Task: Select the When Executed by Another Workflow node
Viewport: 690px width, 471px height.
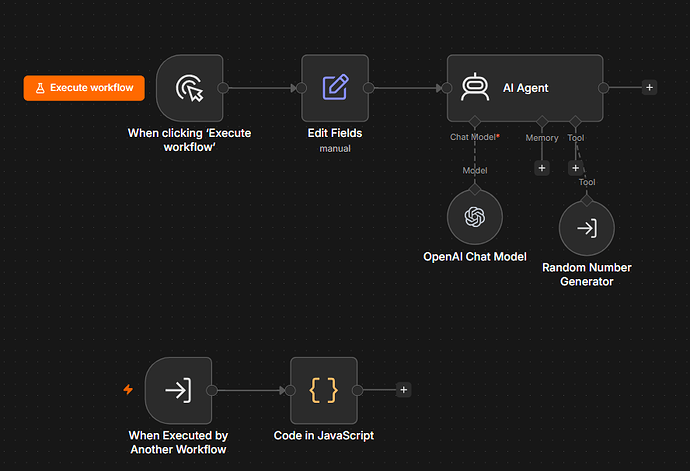Action: 179,390
